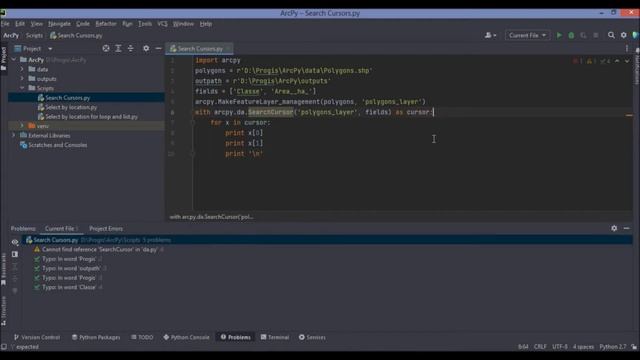Open Structure side tool window
The image size is (640, 360).
click(4, 311)
